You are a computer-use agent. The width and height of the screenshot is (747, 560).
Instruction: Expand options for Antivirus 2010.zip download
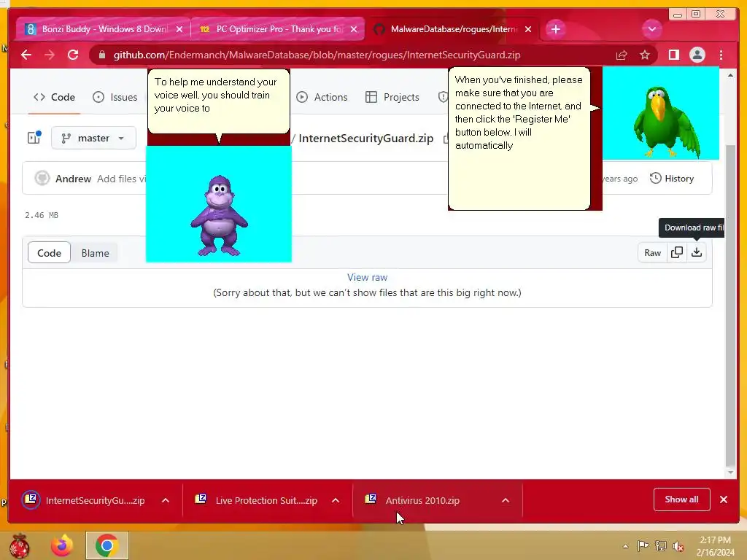[x=506, y=500]
